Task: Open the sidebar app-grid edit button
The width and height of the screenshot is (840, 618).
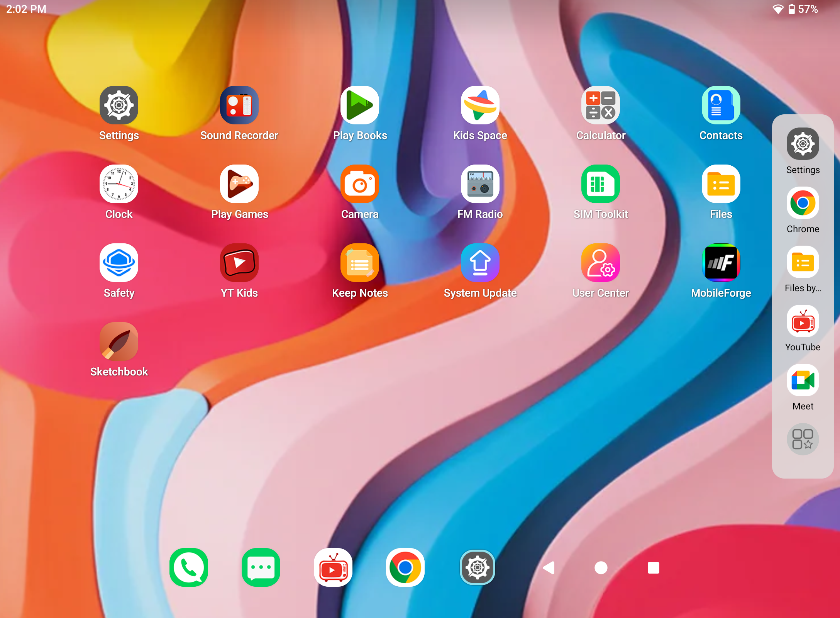Action: point(803,439)
